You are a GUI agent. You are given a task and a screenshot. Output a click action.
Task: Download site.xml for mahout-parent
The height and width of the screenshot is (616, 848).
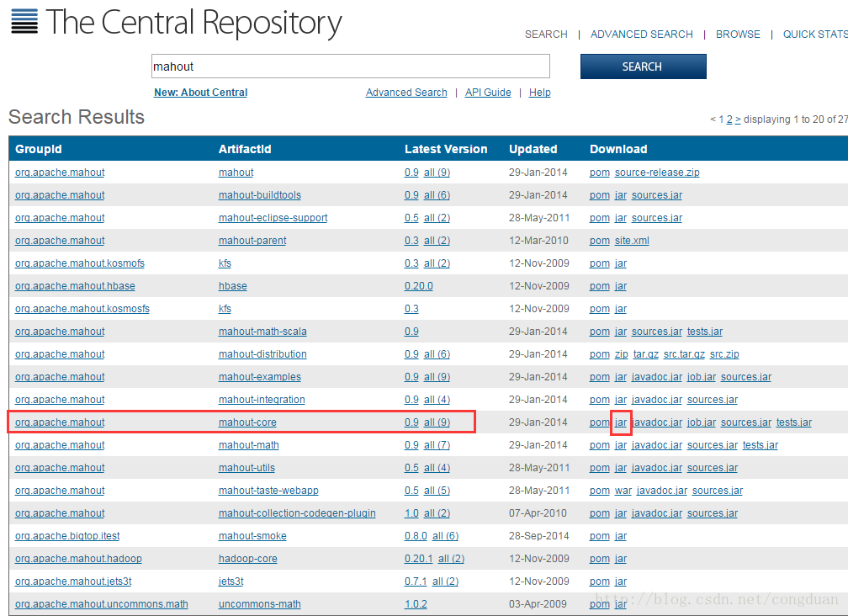pyautogui.click(x=632, y=241)
